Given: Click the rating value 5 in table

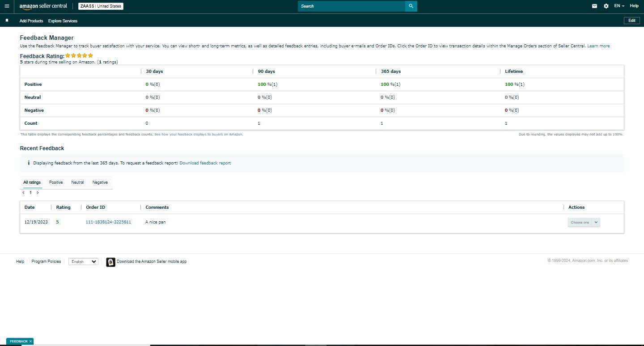Looking at the screenshot, I should coord(57,222).
